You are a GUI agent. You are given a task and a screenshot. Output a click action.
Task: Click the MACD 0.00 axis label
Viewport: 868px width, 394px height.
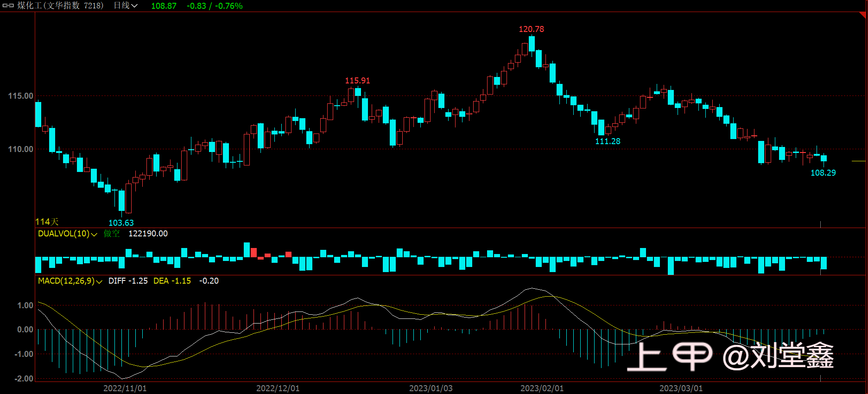point(25,330)
